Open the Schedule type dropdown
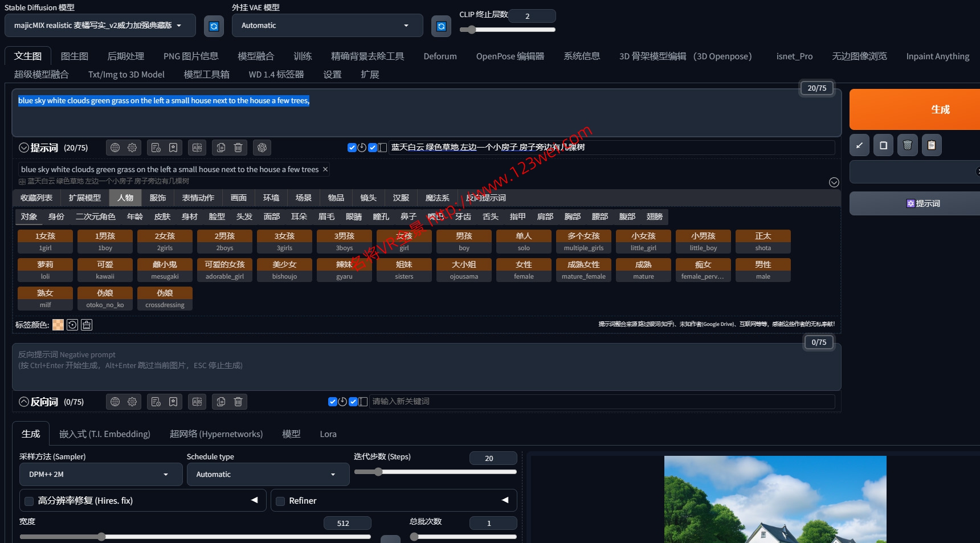Image resolution: width=980 pixels, height=543 pixels. (268, 475)
